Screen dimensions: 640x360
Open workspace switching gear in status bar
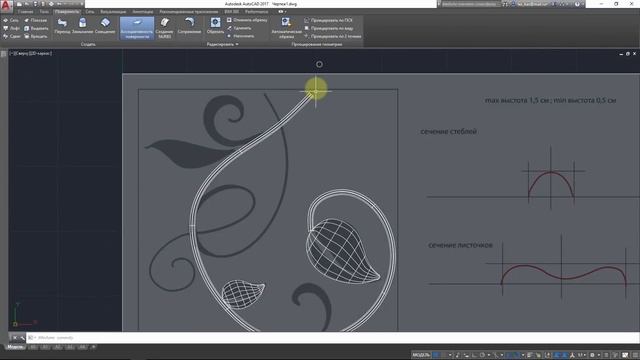(x=592, y=355)
